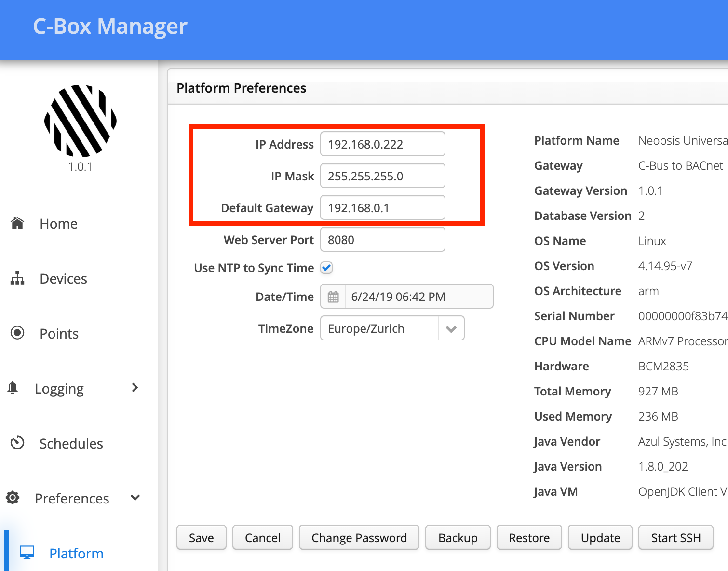This screenshot has width=728, height=571.
Task: Open the Schedules menu item
Action: pyautogui.click(x=71, y=443)
